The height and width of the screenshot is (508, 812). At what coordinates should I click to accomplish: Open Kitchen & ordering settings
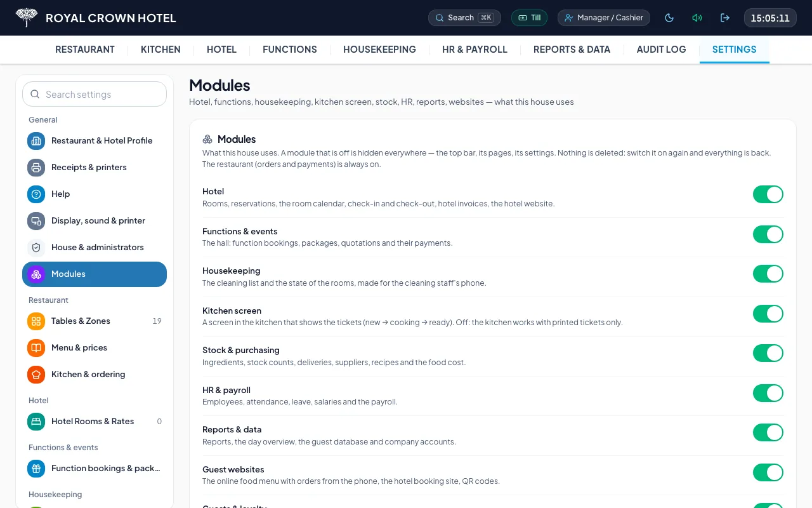[x=95, y=375]
